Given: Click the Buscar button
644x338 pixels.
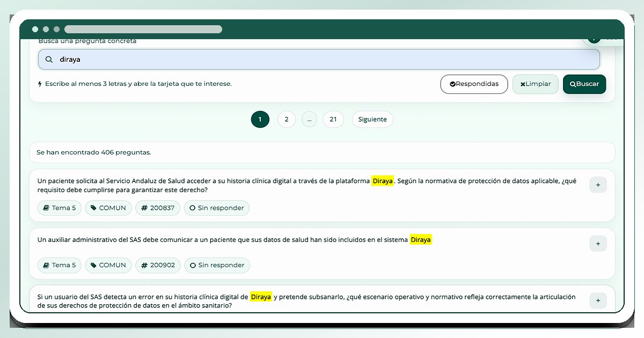Looking at the screenshot, I should (584, 84).
